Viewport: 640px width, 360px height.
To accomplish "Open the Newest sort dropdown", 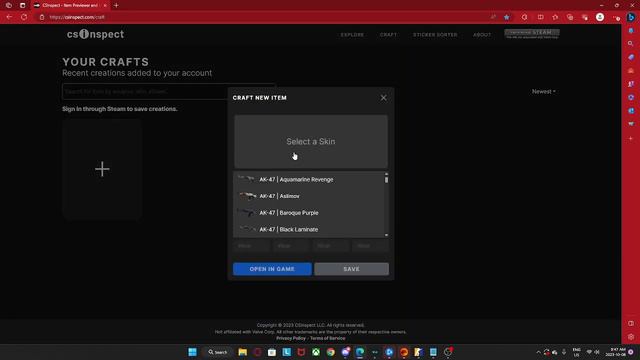I will pos(543,91).
